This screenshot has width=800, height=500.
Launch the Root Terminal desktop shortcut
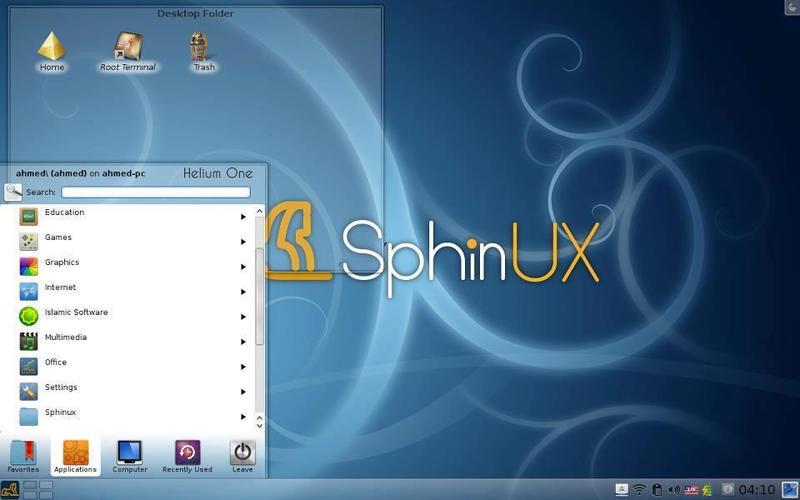128,47
